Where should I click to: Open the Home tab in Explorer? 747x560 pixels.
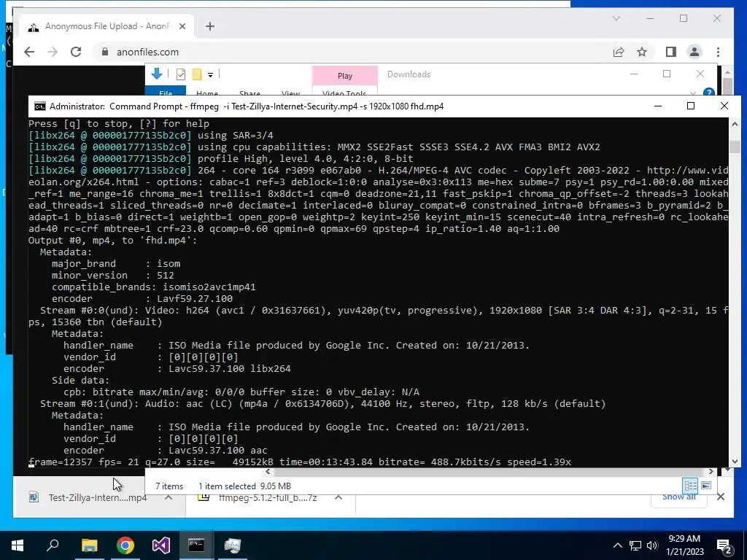click(206, 92)
